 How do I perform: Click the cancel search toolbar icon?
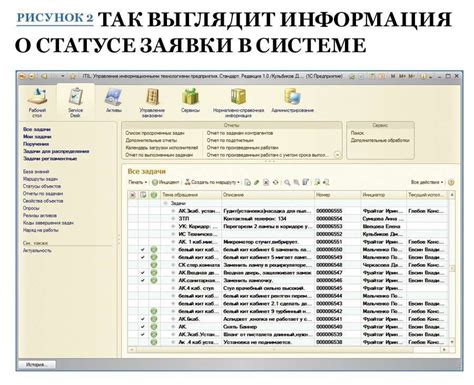(x=296, y=182)
